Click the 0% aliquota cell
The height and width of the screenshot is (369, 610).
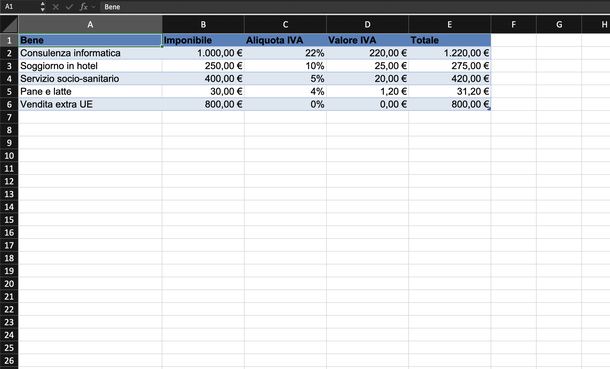pos(285,104)
